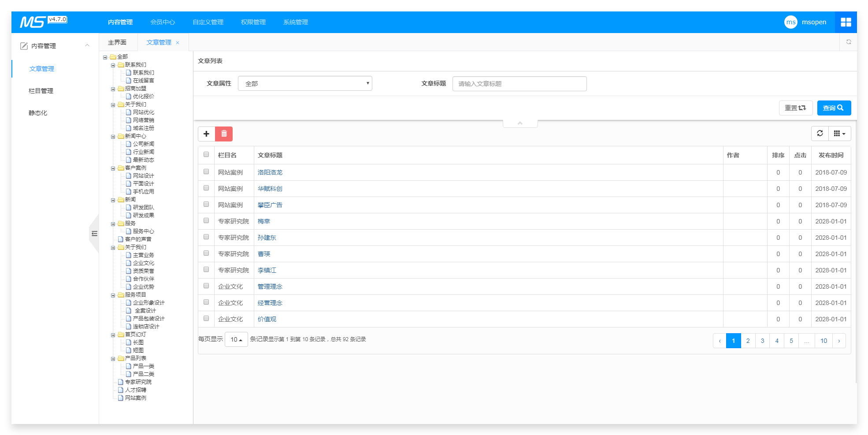Click the 专家研究院 file icon in tree
This screenshot has height=435, width=868.
[x=121, y=382]
